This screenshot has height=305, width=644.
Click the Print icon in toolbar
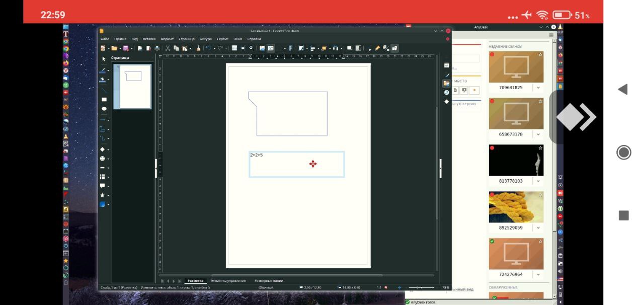point(157,48)
